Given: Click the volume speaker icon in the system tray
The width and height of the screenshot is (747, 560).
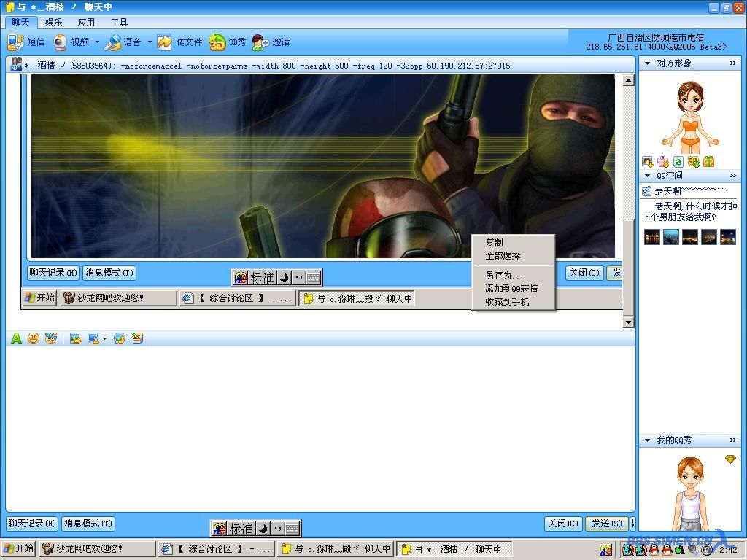Looking at the screenshot, I should click(x=693, y=550).
